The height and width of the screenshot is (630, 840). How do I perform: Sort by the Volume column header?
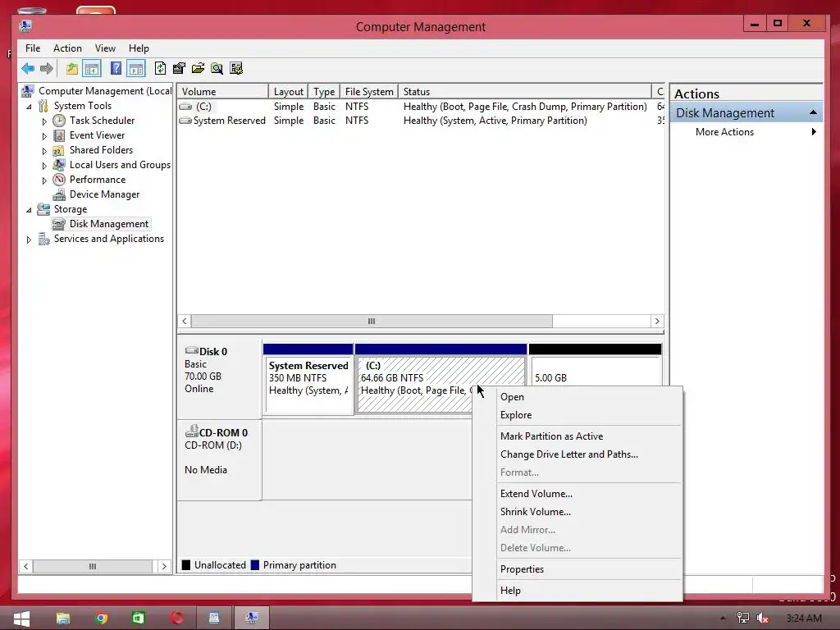223,91
